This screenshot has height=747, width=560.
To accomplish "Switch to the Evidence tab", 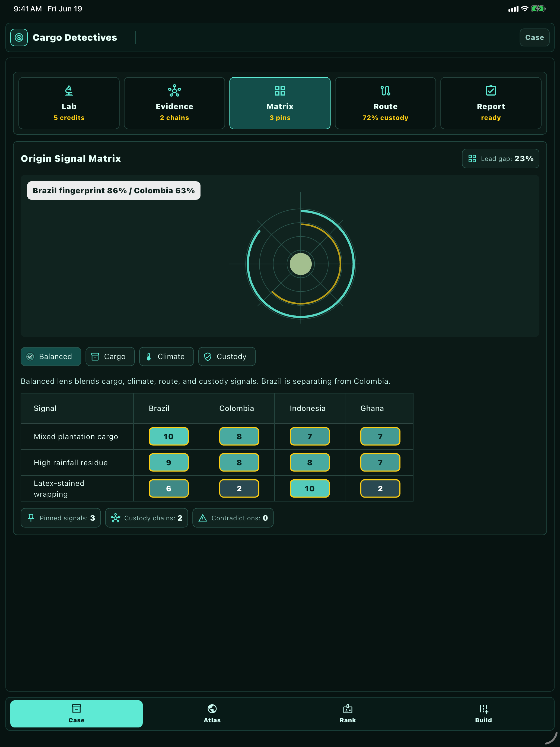I will coord(174,103).
